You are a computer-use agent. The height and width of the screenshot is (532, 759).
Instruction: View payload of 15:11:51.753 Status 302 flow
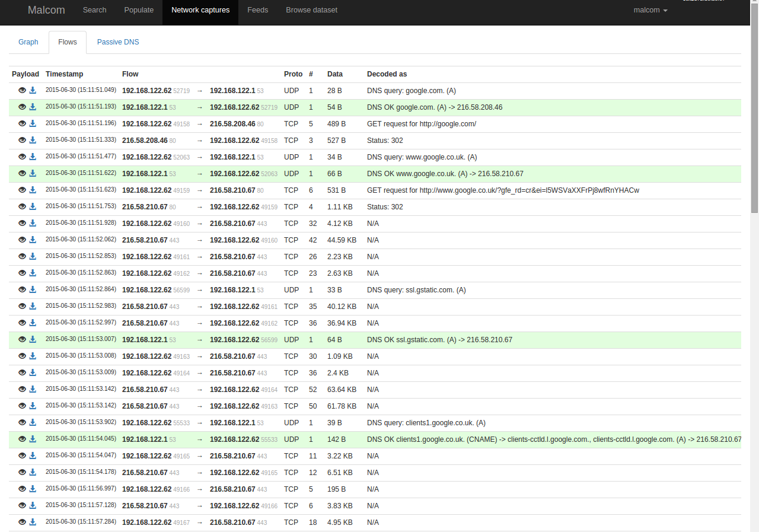[22, 206]
